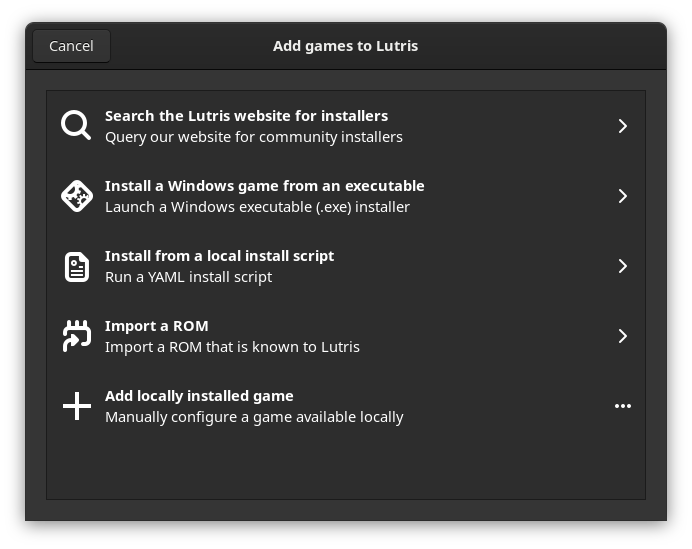
Task: Cancel the Add games dialog
Action: pyautogui.click(x=71, y=46)
